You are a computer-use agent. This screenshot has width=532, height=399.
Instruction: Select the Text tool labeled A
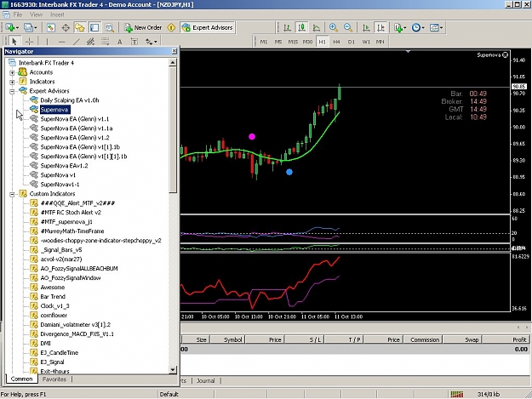pos(119,42)
